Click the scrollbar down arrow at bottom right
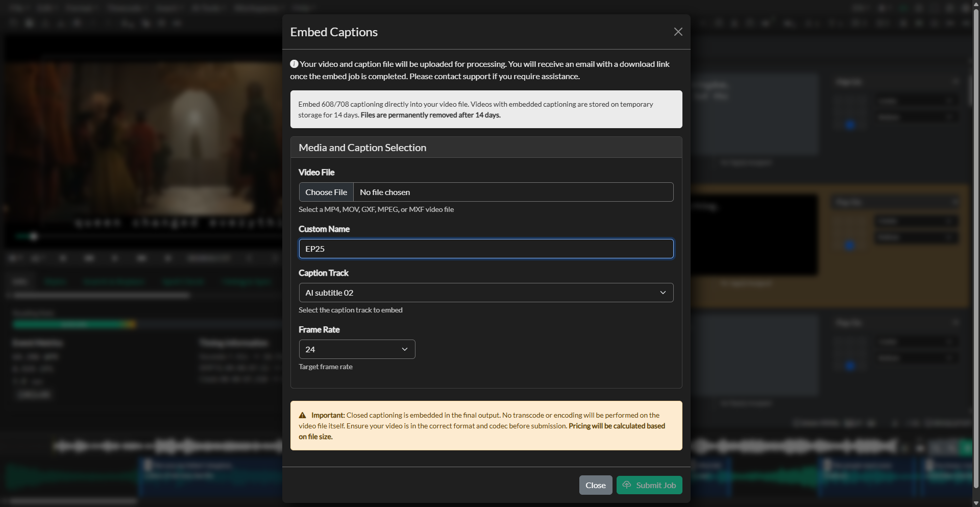This screenshot has height=507, width=980. pyautogui.click(x=976, y=502)
